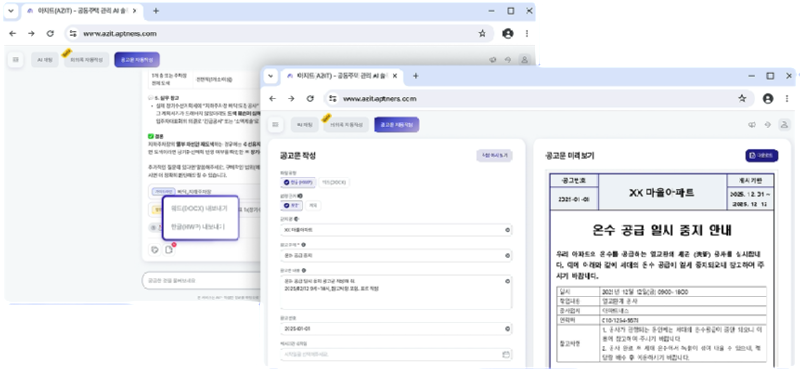
Task: Open Chrome three-dot menu in back window
Action: tap(527, 34)
